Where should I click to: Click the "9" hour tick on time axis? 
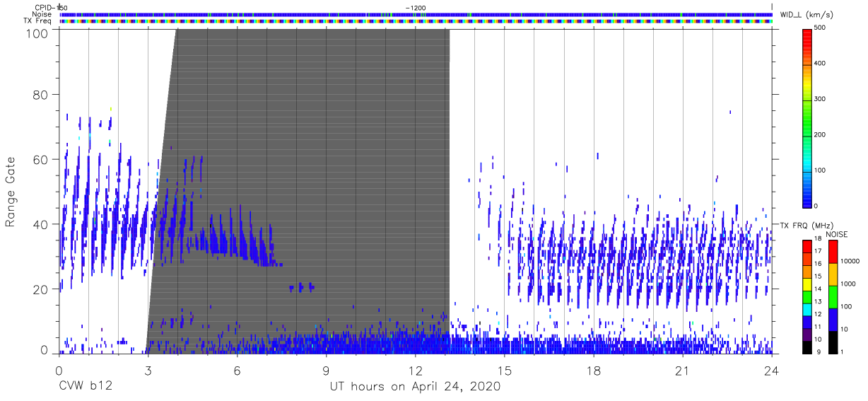(x=326, y=371)
